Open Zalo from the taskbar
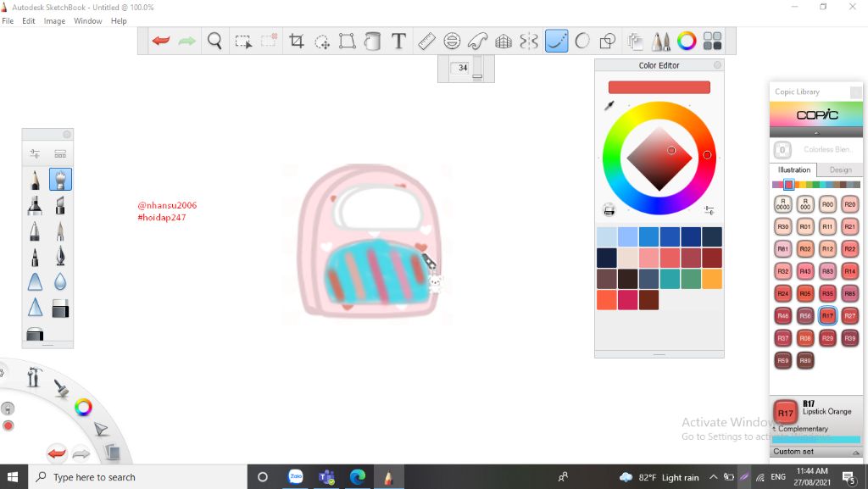Screen dimensions: 868x489 (x=296, y=477)
